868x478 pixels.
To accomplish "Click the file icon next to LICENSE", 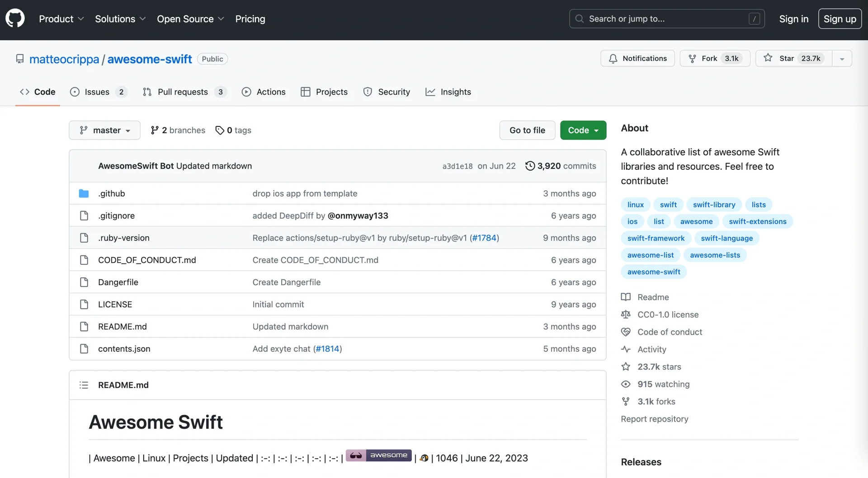I will point(84,304).
